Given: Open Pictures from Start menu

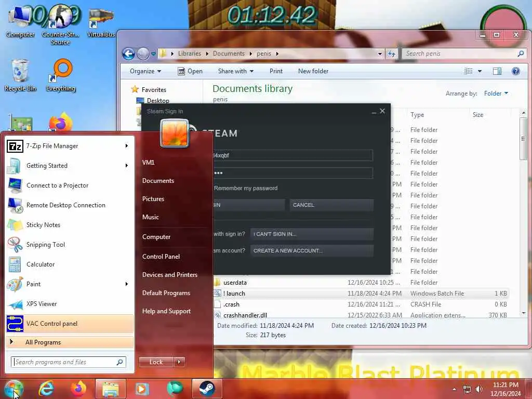Looking at the screenshot, I should pos(153,199).
